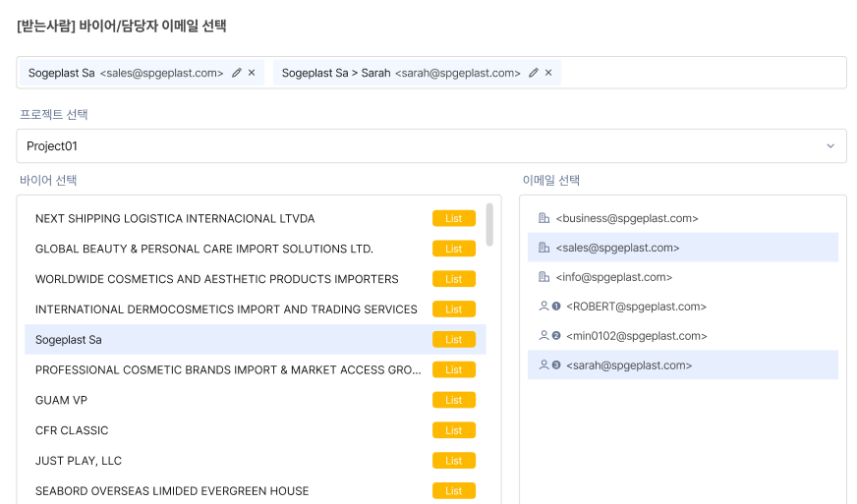Remove the sales@spgeplast.com recipient chip
Image resolution: width=857 pixels, height=504 pixels.
pos(252,73)
